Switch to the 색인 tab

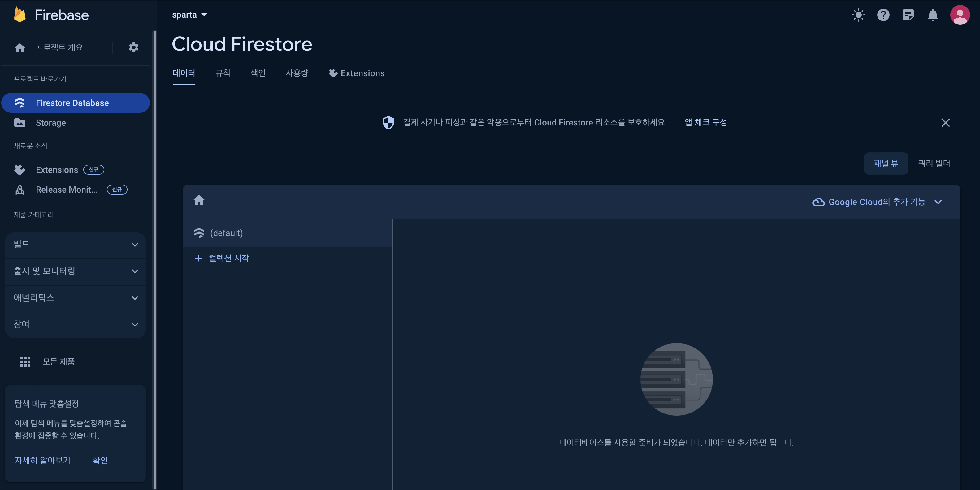click(x=258, y=73)
